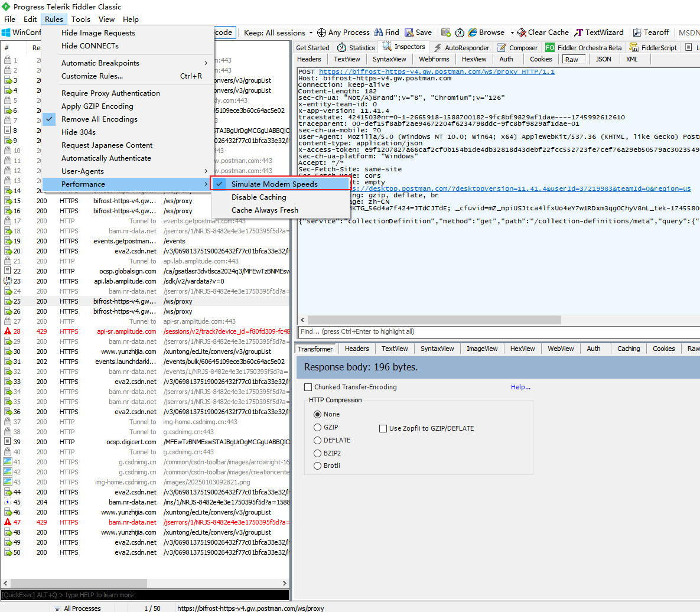The width and height of the screenshot is (700, 612).
Task: Select the GZIP compression radio button
Action: 317,427
